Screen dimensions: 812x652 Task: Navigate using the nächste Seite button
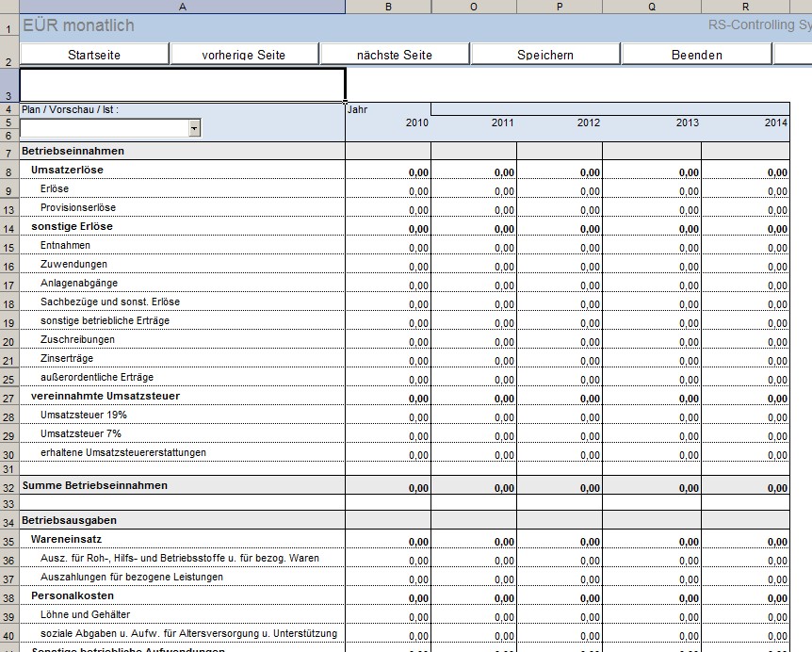click(x=395, y=55)
